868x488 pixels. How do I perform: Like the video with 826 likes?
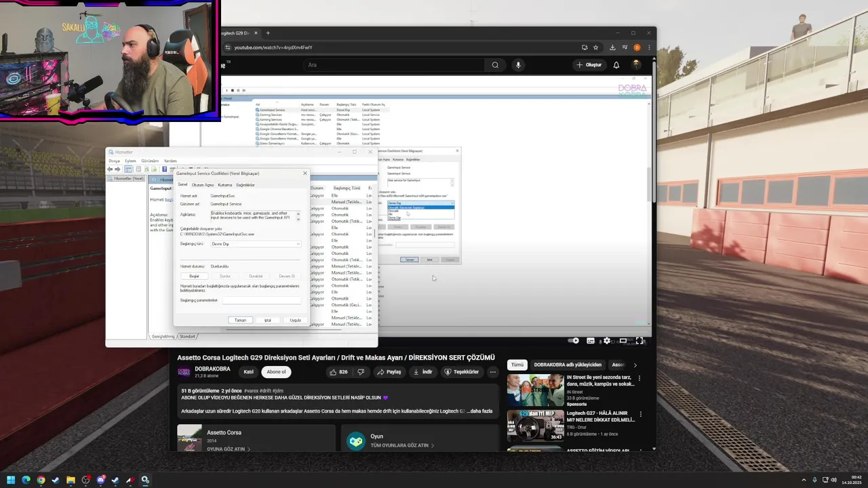click(x=338, y=372)
